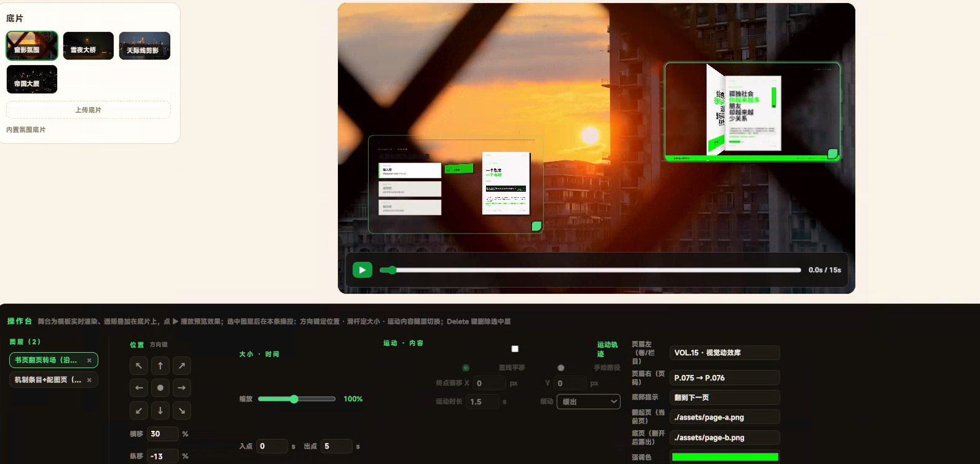Center the layer with the dot button
The width and height of the screenshot is (980, 464).
[160, 388]
